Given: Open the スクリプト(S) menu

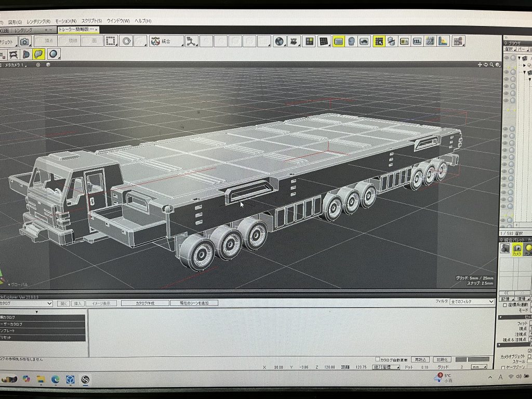Looking at the screenshot, I should [x=91, y=21].
